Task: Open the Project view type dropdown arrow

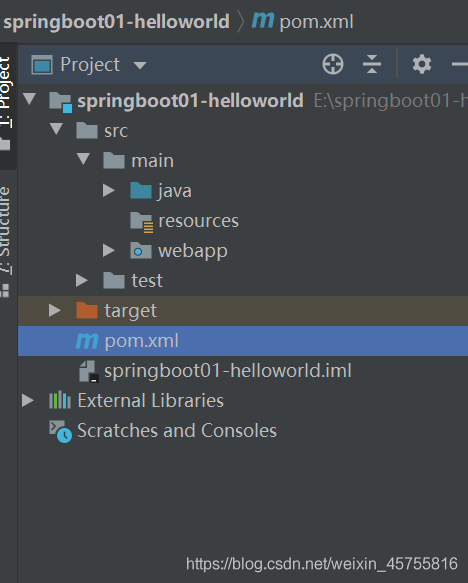Action: (140, 66)
